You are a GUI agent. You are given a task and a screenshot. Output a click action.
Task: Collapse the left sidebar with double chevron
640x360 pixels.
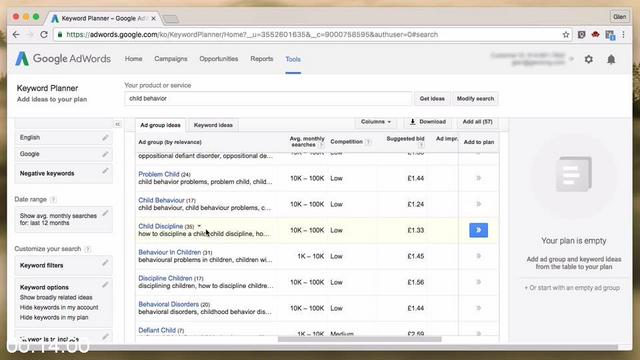[118, 124]
